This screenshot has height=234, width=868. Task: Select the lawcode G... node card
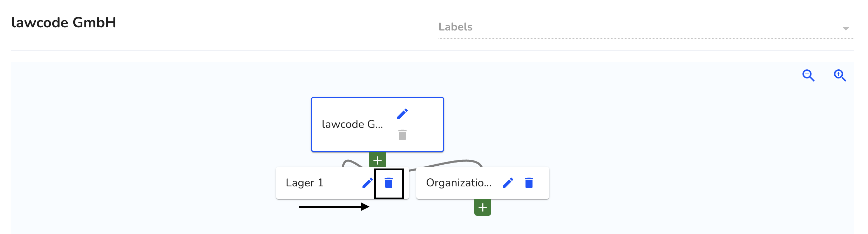point(378,124)
